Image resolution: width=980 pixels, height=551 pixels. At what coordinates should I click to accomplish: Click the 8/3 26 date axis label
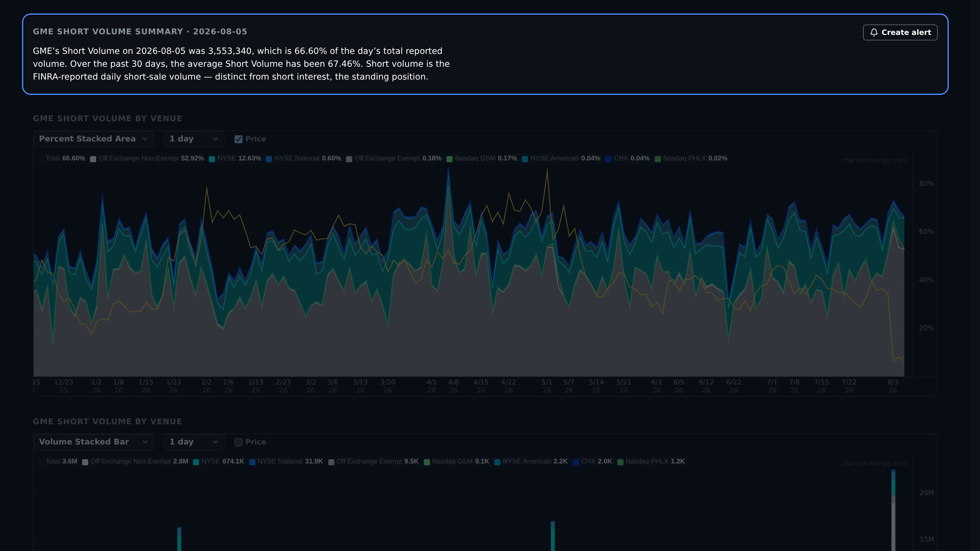pos(893,386)
